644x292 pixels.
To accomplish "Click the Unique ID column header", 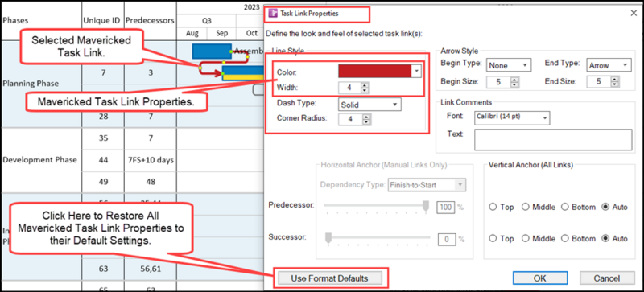I will (x=102, y=21).
